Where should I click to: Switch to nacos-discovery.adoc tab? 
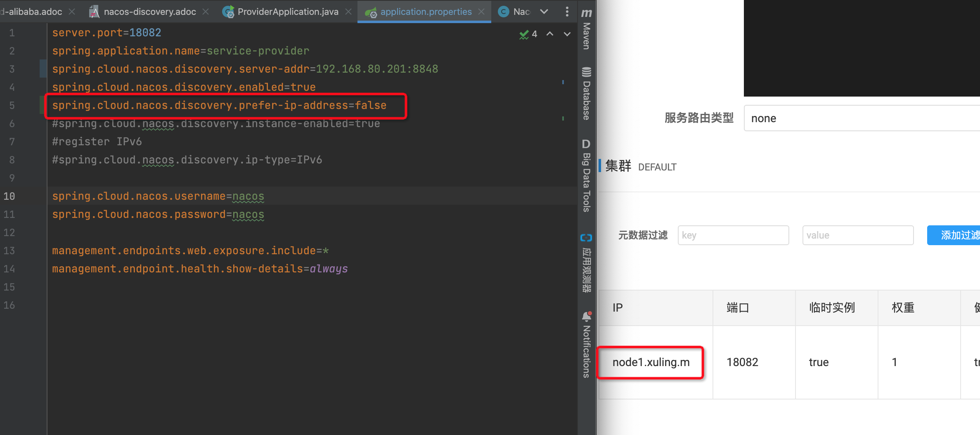point(150,12)
